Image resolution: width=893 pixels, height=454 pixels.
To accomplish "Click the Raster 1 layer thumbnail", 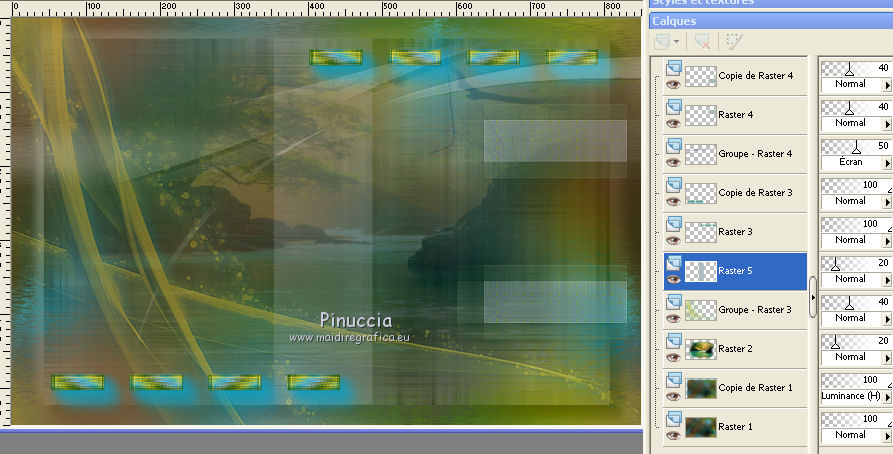I will coord(701,427).
